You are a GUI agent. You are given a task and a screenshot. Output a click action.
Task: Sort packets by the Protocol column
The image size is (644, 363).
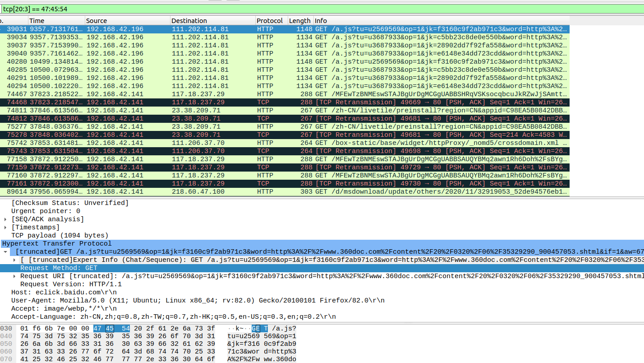(x=270, y=20)
